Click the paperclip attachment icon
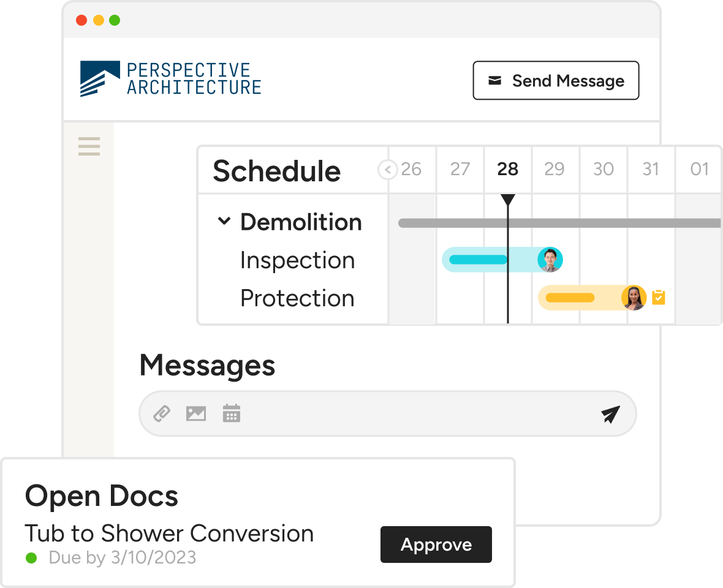This screenshot has width=723, height=588. [161, 414]
